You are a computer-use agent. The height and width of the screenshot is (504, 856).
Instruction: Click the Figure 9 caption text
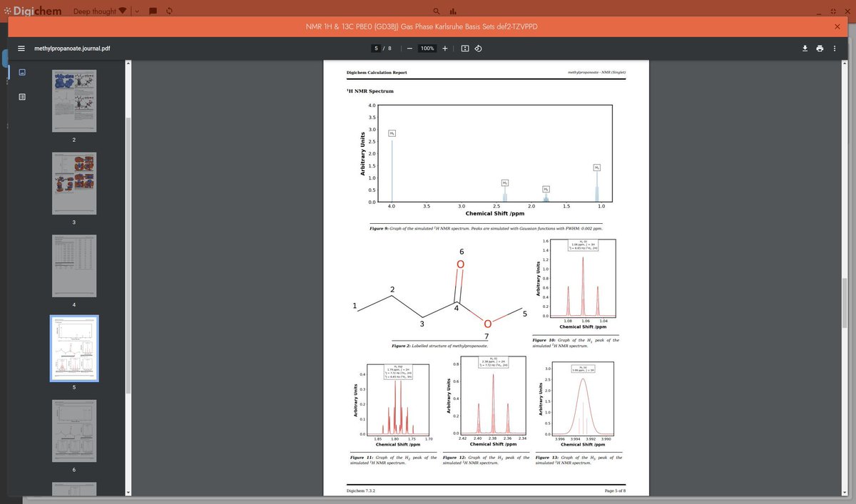pyautogui.click(x=486, y=229)
